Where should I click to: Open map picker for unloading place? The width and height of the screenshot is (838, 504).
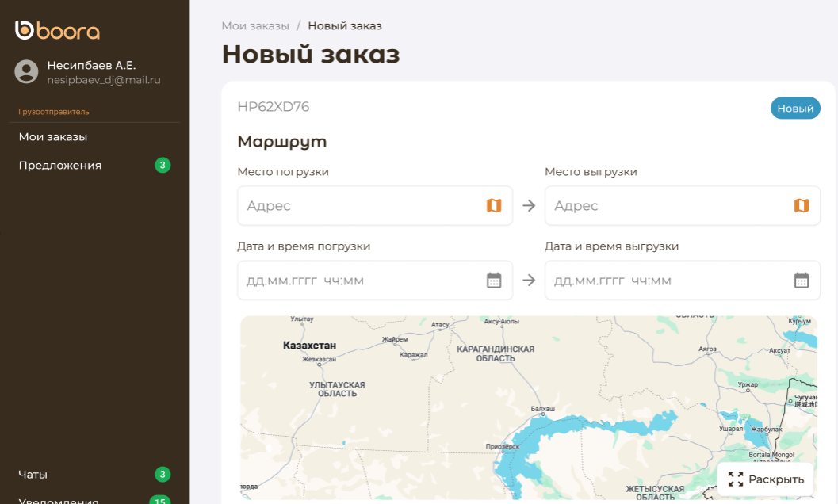(x=802, y=206)
